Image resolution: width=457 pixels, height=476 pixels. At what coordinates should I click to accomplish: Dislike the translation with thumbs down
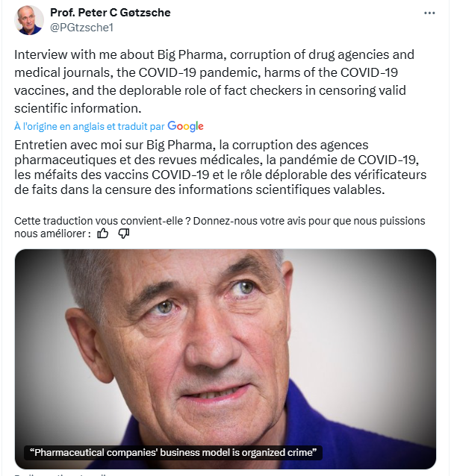point(124,233)
